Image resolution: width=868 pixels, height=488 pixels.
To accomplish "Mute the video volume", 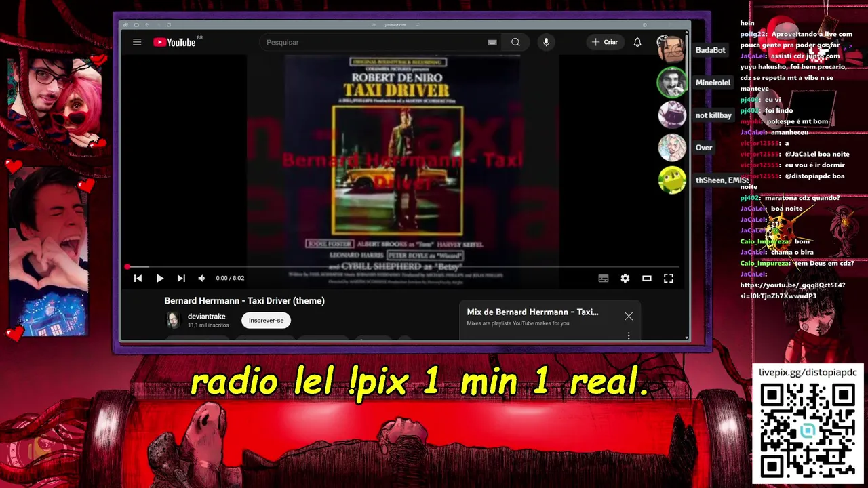I will click(201, 278).
